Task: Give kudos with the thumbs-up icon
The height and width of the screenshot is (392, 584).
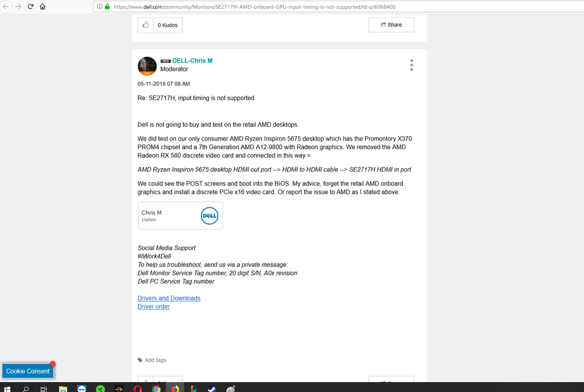Action: (x=146, y=25)
